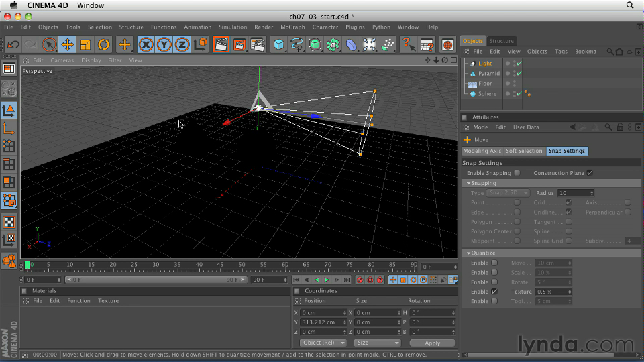Image resolution: width=644 pixels, height=362 pixels.
Task: Click the Position Y input field
Action: click(x=321, y=322)
